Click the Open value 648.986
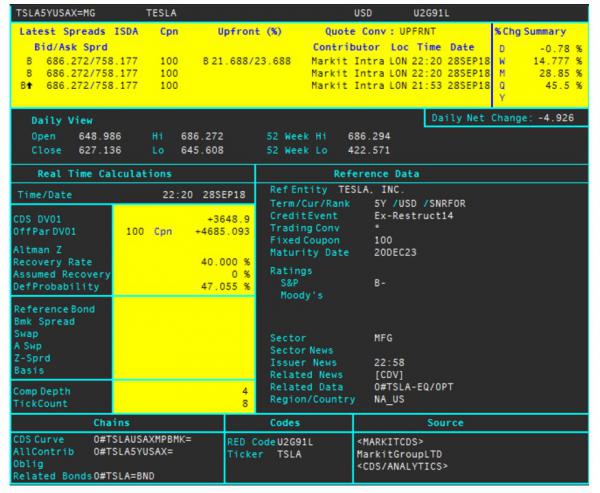Image resolution: width=600 pixels, height=493 pixels. pyautogui.click(x=100, y=136)
